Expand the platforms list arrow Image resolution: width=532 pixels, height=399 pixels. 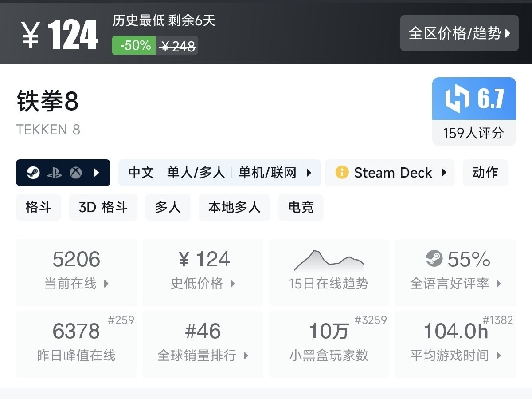pyautogui.click(x=97, y=173)
